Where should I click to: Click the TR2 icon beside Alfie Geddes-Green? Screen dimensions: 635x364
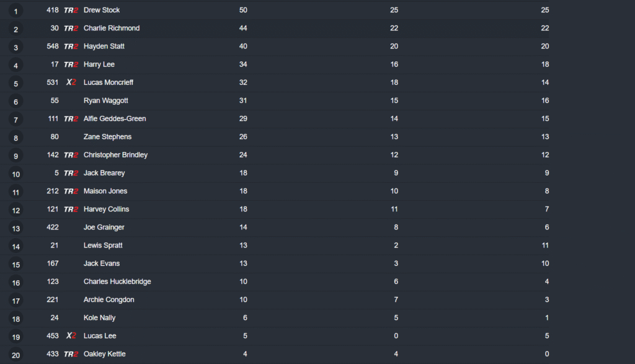coord(71,119)
